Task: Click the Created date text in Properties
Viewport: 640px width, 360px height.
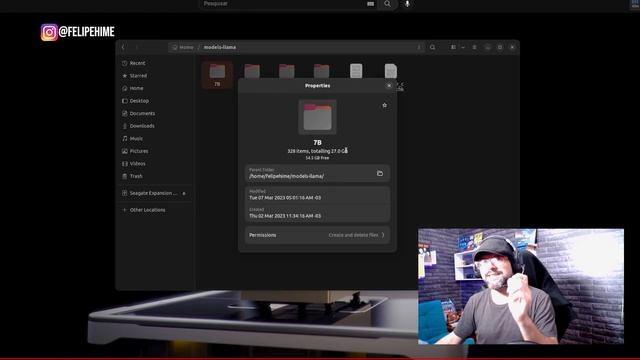Action: pyautogui.click(x=285, y=216)
